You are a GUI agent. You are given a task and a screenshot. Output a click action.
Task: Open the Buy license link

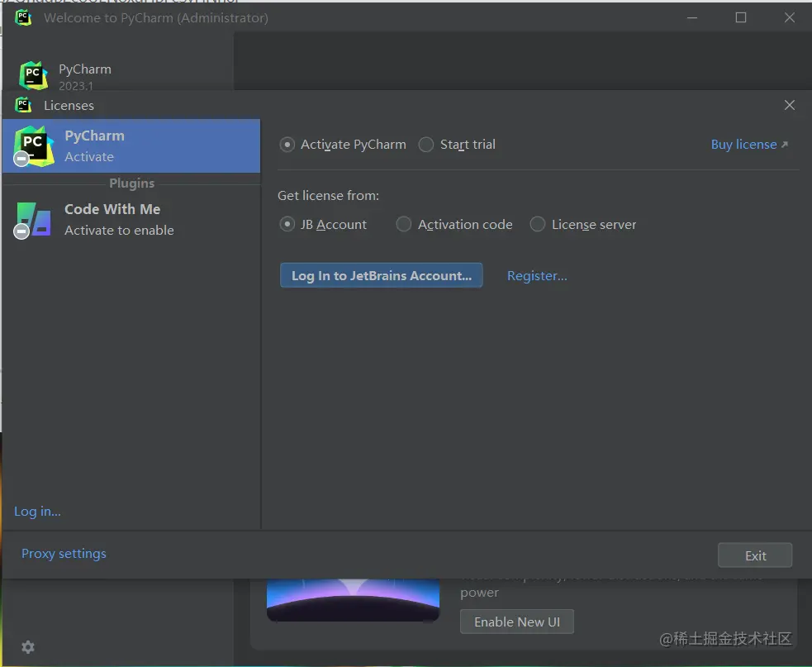pos(749,144)
